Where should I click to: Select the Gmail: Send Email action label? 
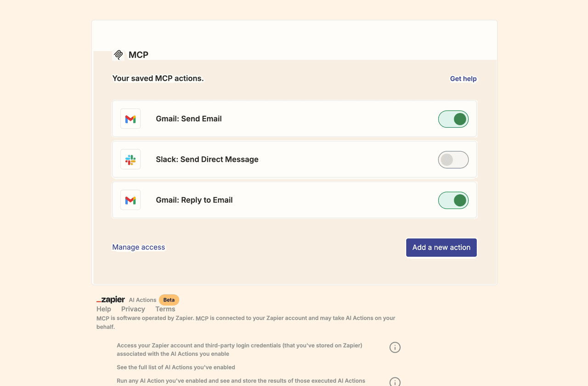coord(189,119)
